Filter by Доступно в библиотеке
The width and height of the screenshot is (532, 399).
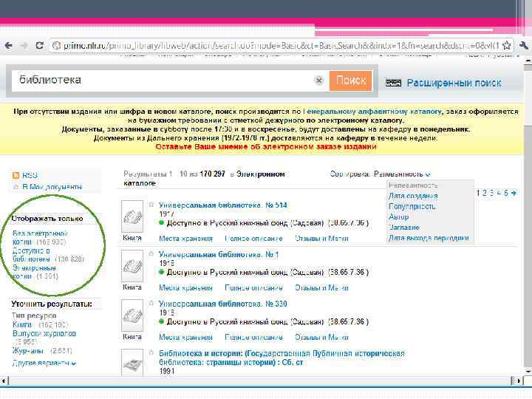click(31, 255)
